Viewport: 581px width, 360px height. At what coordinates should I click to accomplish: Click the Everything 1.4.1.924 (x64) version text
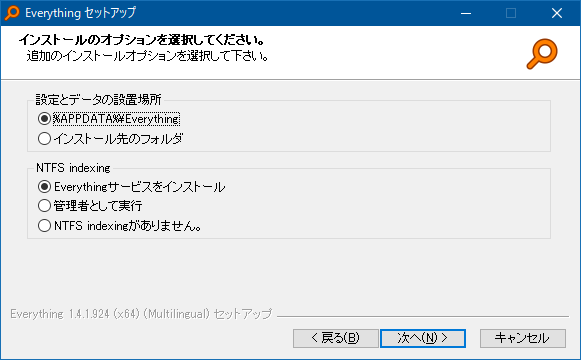pyautogui.click(x=141, y=314)
